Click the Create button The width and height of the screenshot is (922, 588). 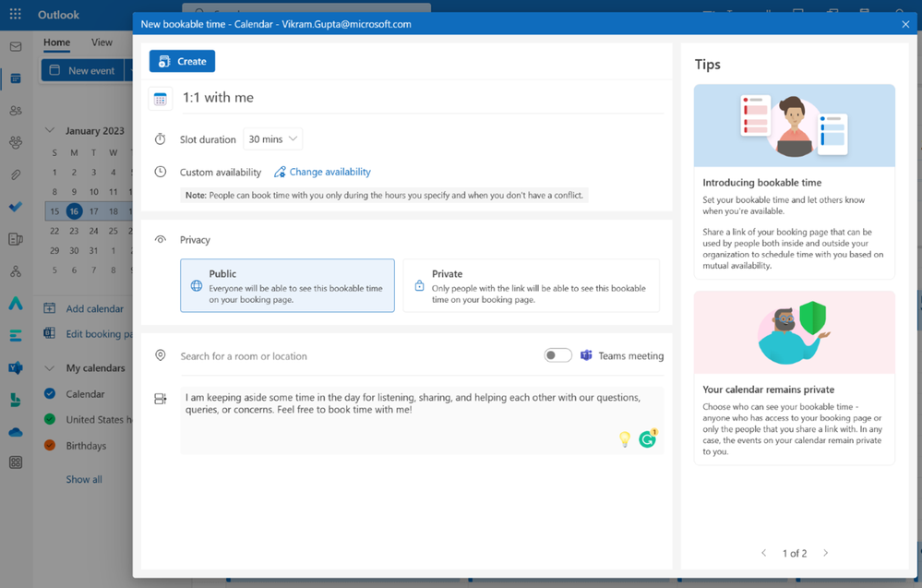183,61
